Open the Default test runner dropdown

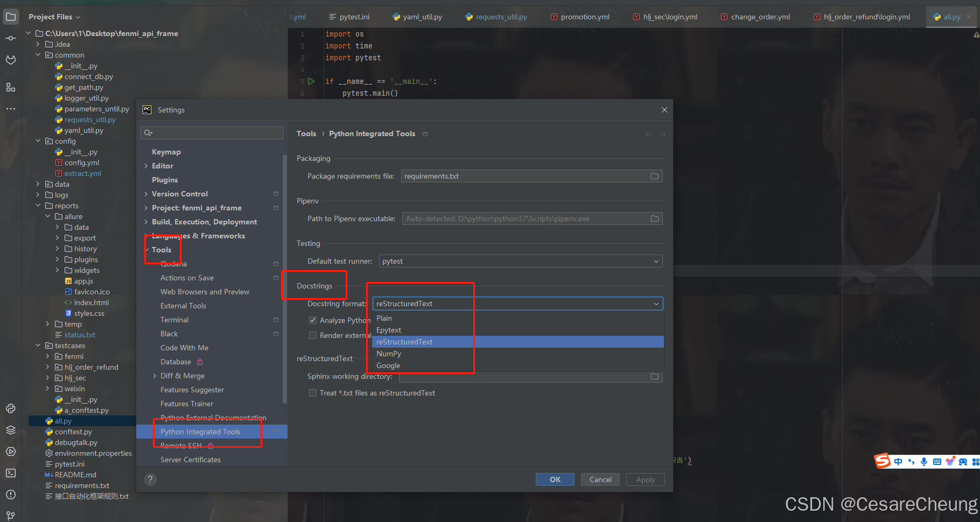521,261
